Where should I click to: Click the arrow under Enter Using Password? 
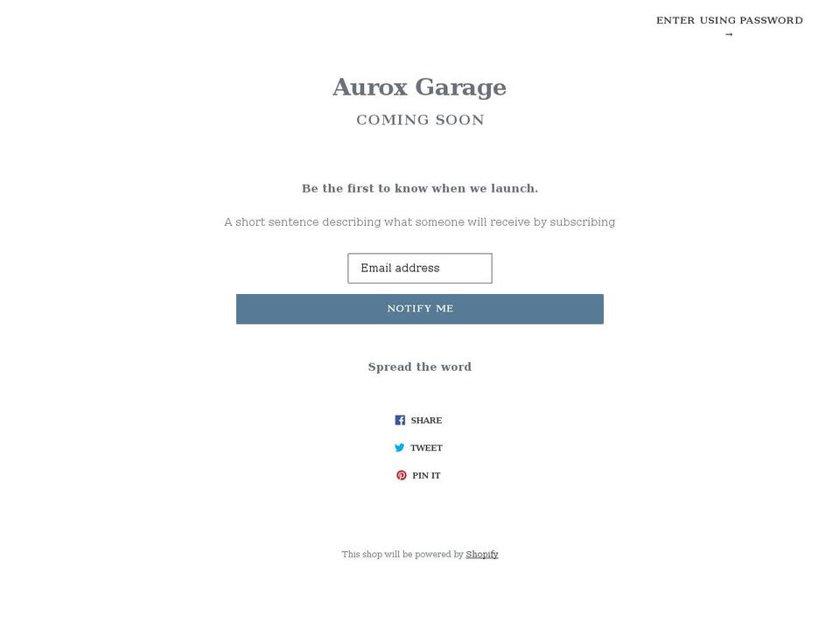click(x=729, y=34)
